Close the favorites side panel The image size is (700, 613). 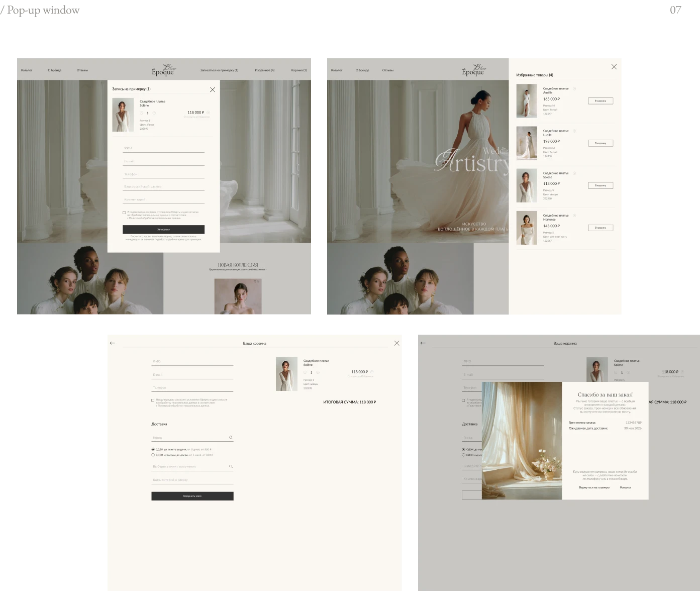pos(614,67)
